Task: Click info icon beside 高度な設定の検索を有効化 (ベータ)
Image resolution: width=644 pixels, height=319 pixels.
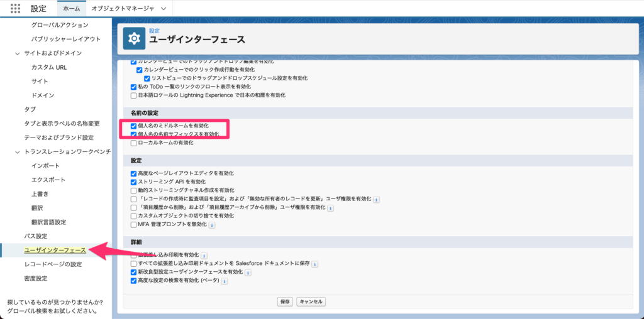Action: tap(225, 281)
